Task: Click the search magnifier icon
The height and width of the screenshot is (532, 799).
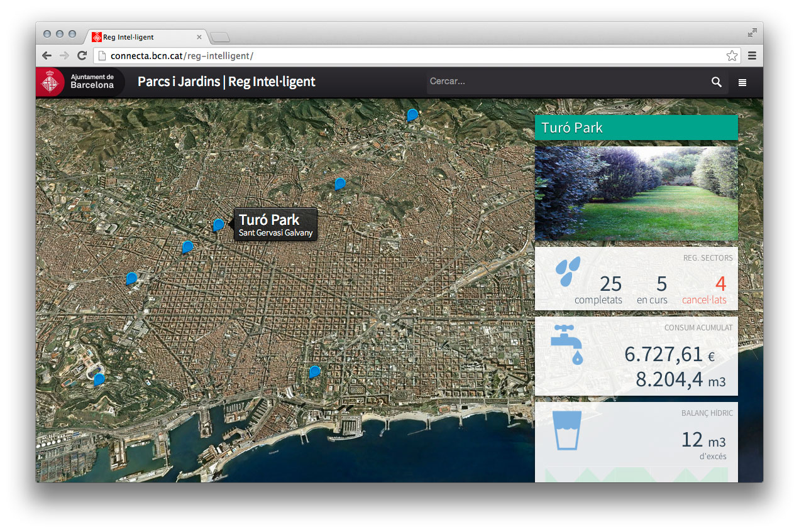Action: click(717, 82)
